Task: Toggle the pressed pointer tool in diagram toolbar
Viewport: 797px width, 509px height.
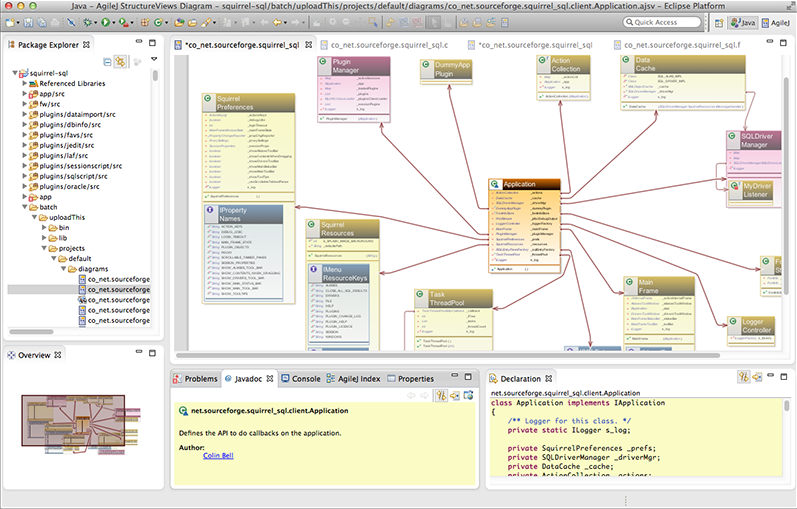Action: 434,22
